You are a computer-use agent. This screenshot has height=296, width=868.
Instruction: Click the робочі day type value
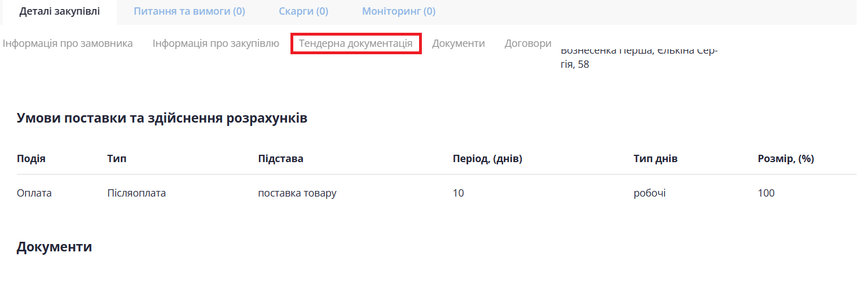pyautogui.click(x=649, y=193)
